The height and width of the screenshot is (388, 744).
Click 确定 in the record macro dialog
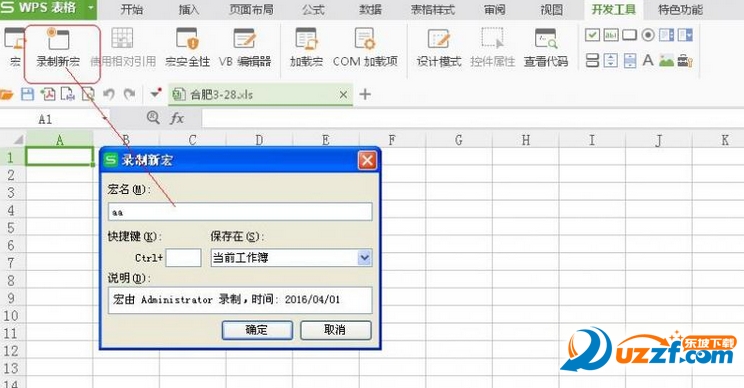click(257, 330)
